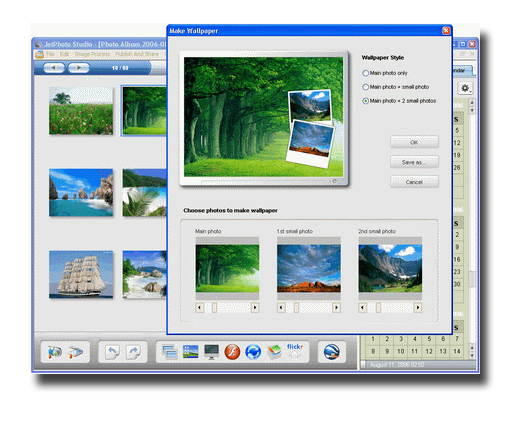
Task: Click the scanner import icon
Action: tap(76, 352)
